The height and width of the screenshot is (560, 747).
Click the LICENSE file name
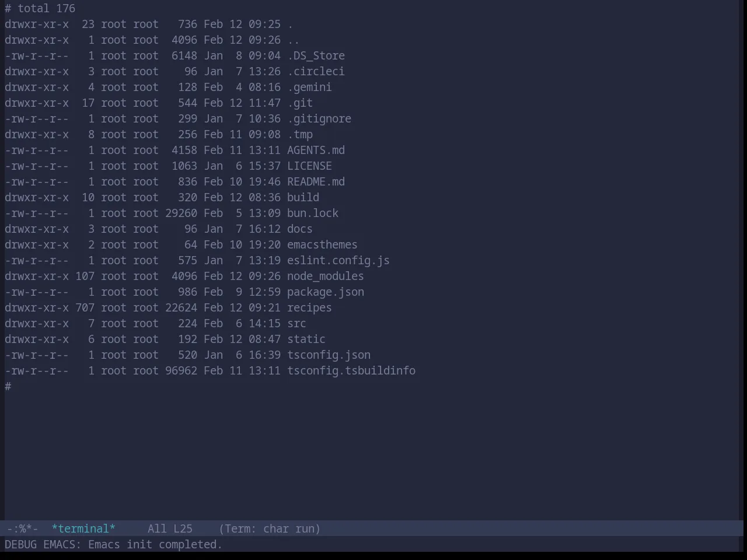click(x=309, y=166)
